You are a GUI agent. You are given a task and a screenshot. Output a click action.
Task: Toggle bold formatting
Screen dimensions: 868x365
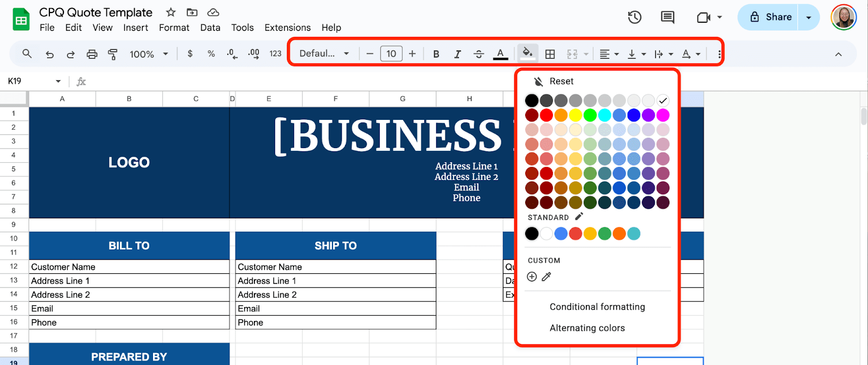(436, 54)
